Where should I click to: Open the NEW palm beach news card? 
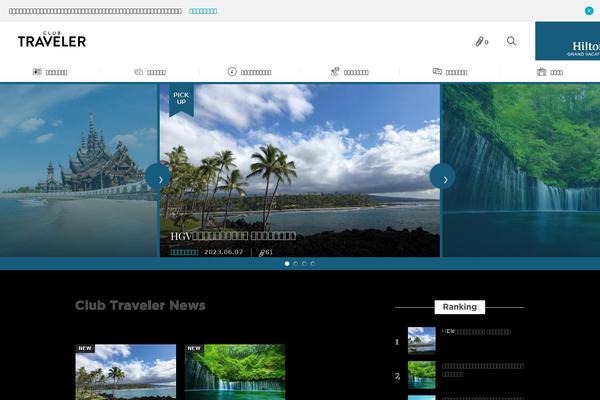[126, 372]
